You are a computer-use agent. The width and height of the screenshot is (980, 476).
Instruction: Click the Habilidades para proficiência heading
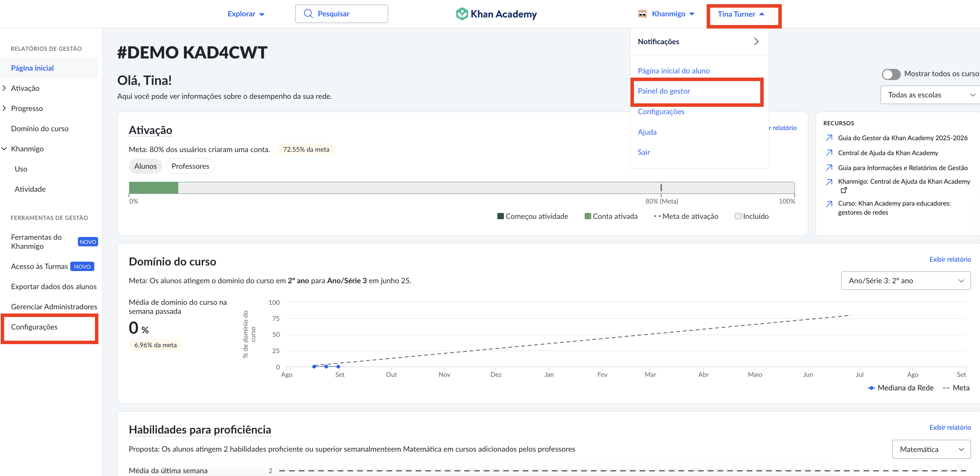coord(200,430)
